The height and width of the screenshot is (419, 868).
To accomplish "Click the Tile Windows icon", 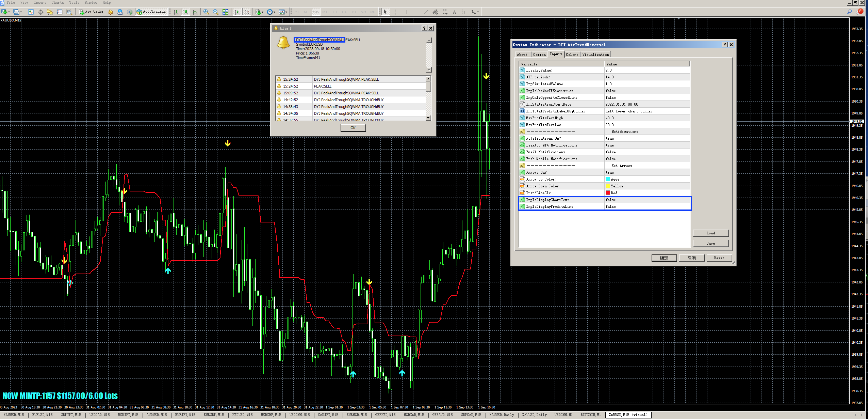I will (x=225, y=12).
